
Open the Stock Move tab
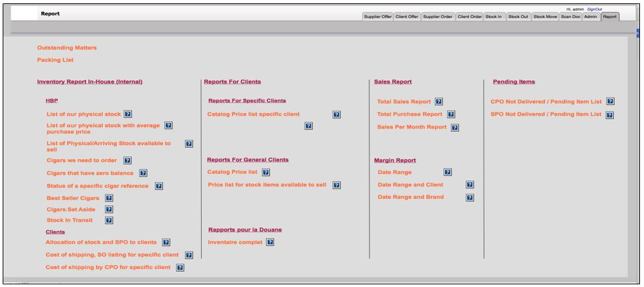pyautogui.click(x=544, y=17)
